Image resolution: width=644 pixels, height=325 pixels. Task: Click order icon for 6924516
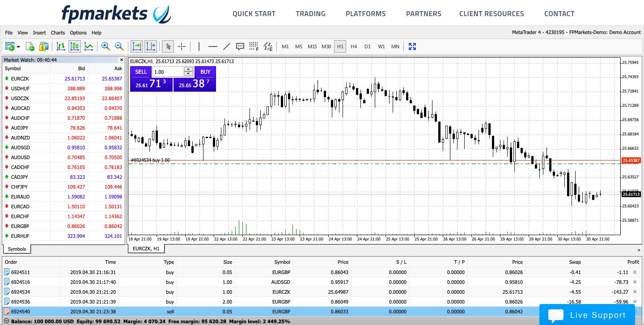coord(7,282)
